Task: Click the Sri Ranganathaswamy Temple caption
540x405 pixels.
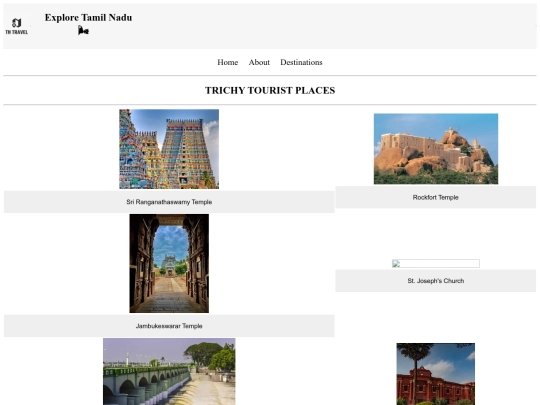Action: pos(169,202)
